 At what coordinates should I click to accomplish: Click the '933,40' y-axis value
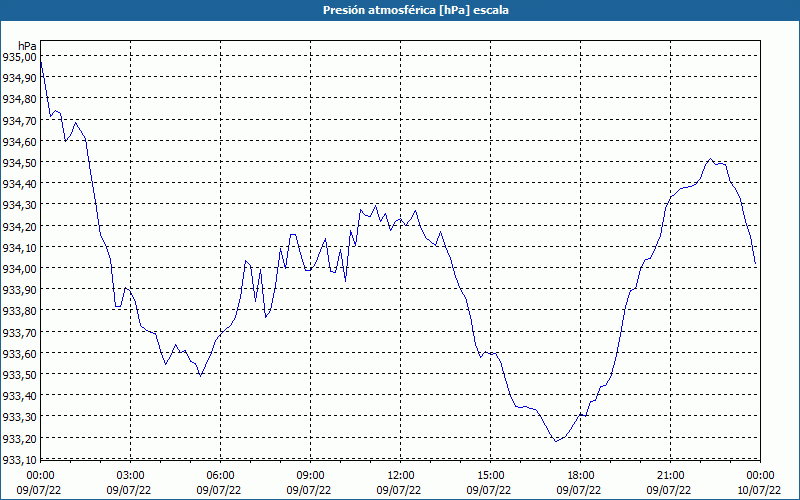[x=19, y=396]
